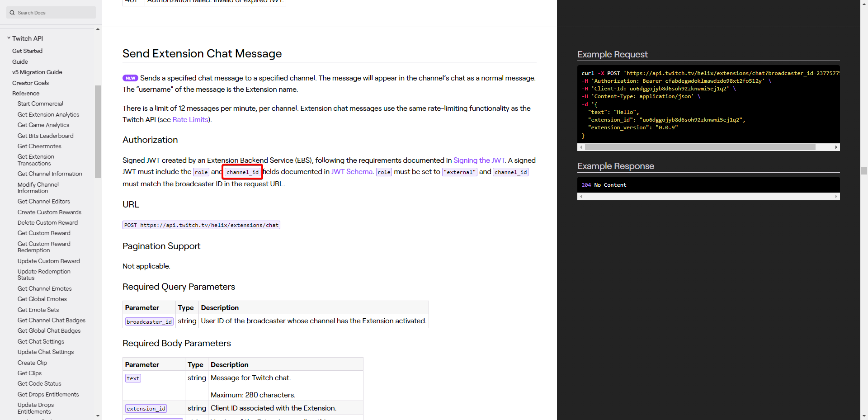Select v5 Migration Guide in the sidebar
The image size is (868, 420).
pyautogui.click(x=37, y=72)
